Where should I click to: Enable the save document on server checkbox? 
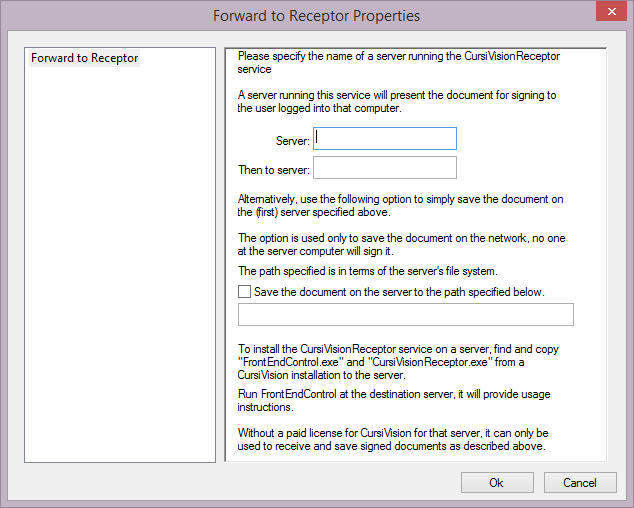coord(245,292)
